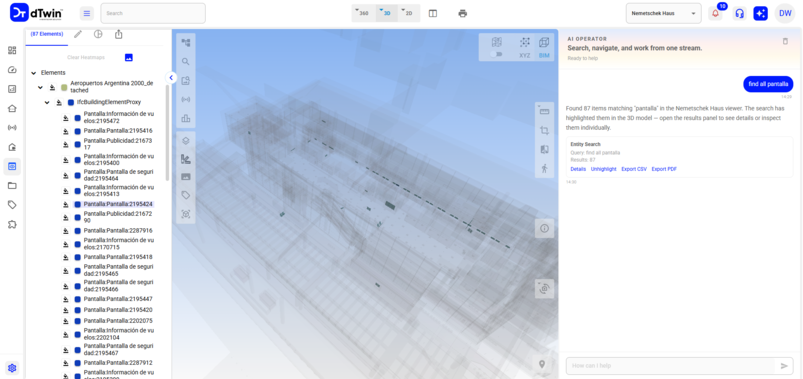
Task: Click the pie chart icon in elements panel
Action: 98,34
